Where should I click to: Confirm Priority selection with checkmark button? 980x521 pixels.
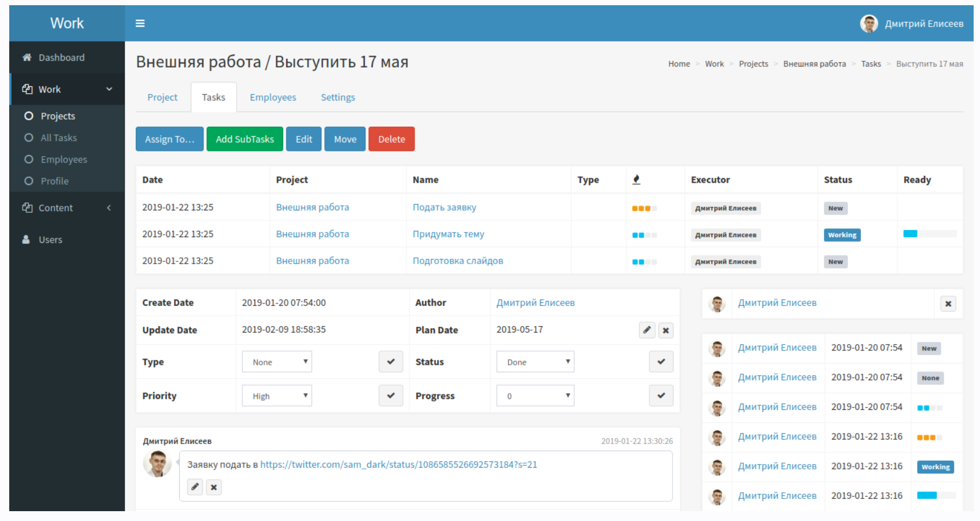click(391, 396)
